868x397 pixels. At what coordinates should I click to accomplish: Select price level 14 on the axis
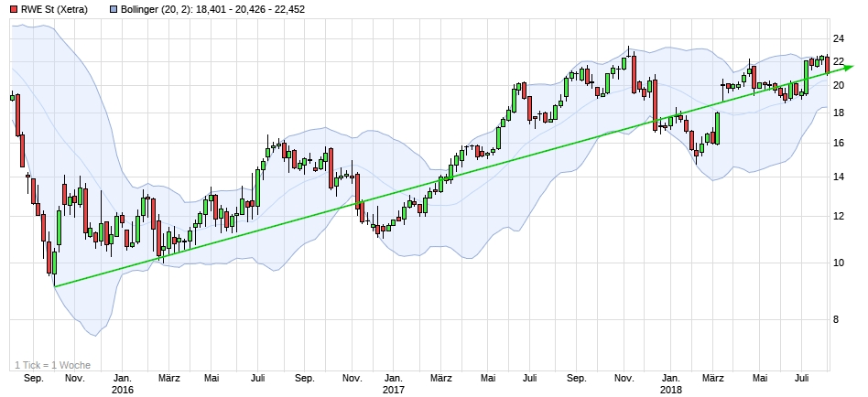click(838, 177)
